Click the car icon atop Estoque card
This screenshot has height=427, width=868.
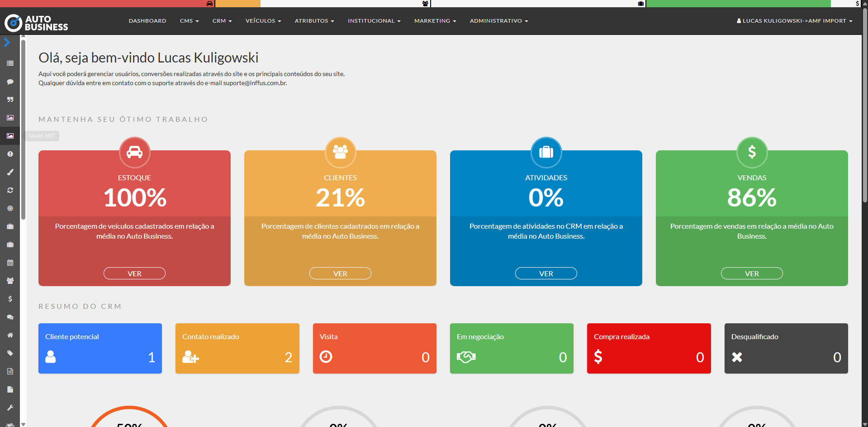pos(134,152)
